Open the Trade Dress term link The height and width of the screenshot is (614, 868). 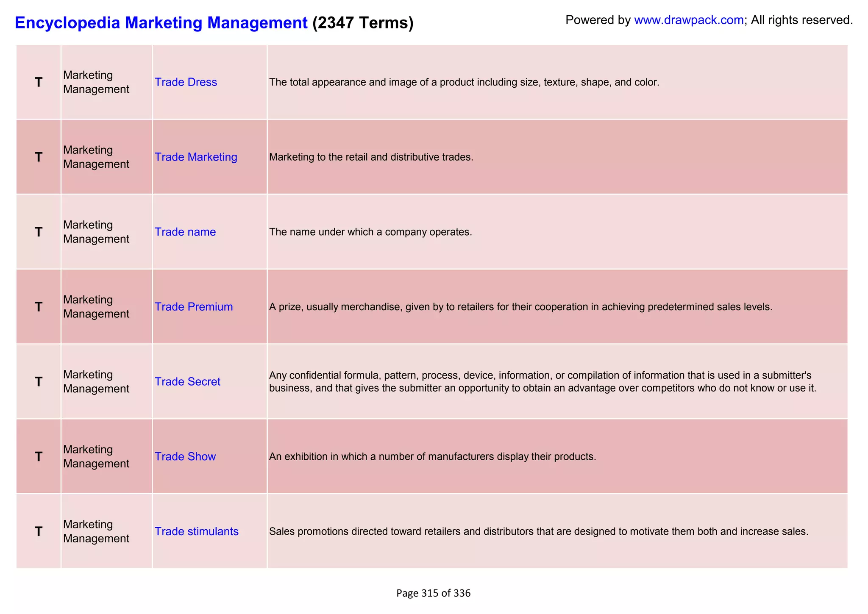coord(186,82)
